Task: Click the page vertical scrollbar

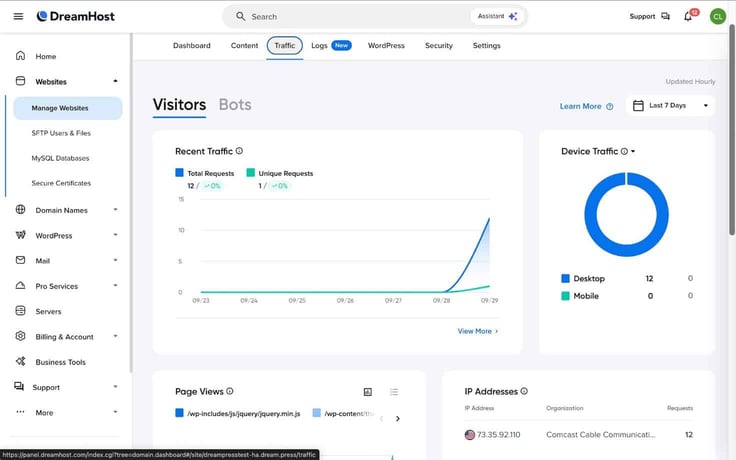Action: 732,130
